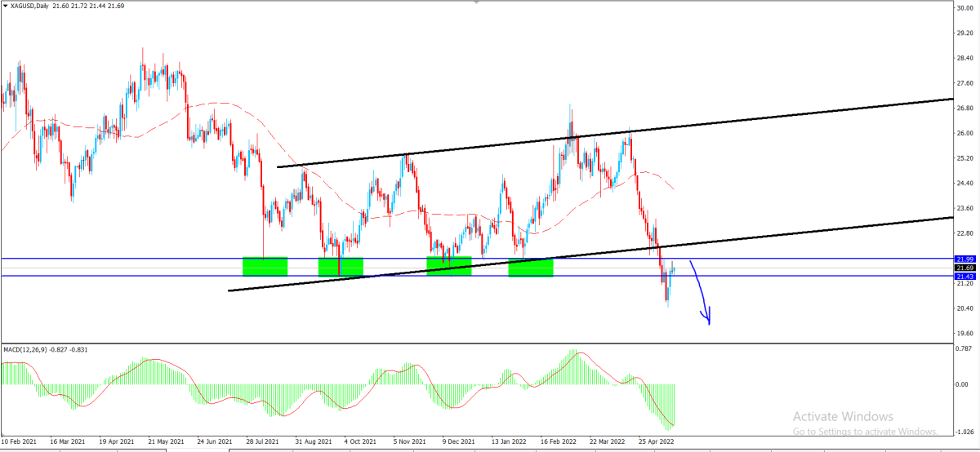Click the current price label 21.69
The image size is (980, 452).
(x=964, y=268)
